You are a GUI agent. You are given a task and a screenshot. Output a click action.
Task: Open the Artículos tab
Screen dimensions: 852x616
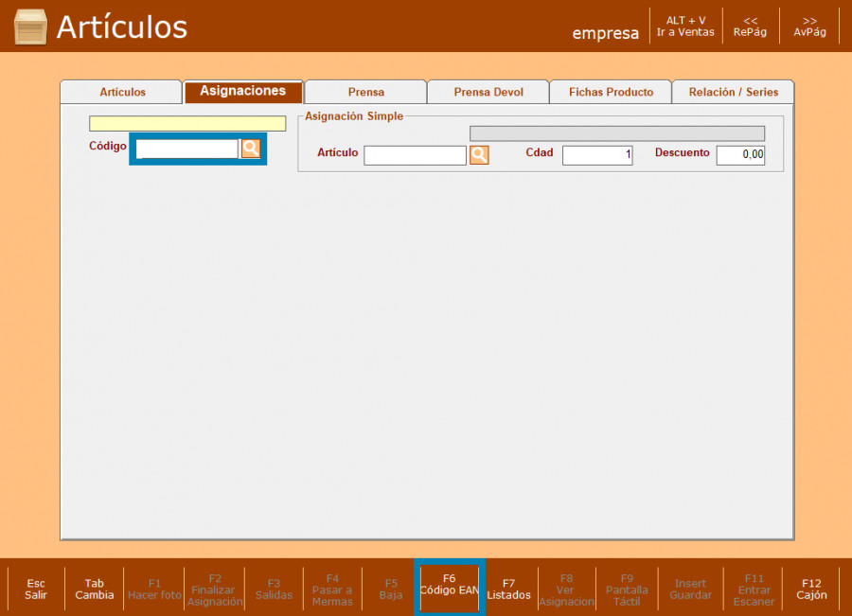(x=122, y=92)
